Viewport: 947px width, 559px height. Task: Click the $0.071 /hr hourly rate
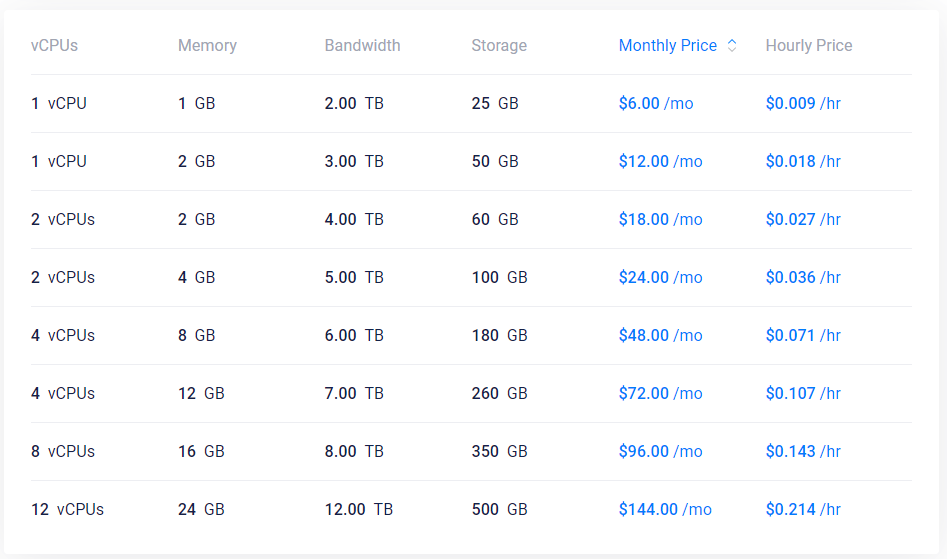803,335
